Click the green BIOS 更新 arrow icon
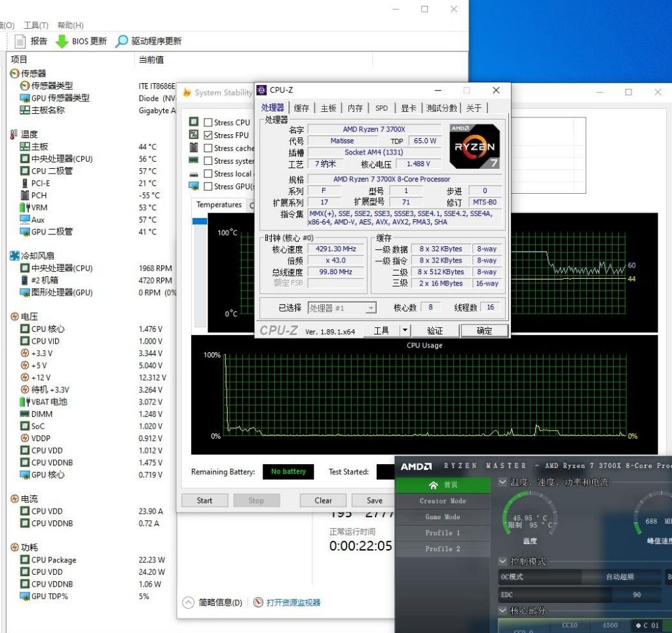This screenshot has width=672, height=633. click(61, 41)
